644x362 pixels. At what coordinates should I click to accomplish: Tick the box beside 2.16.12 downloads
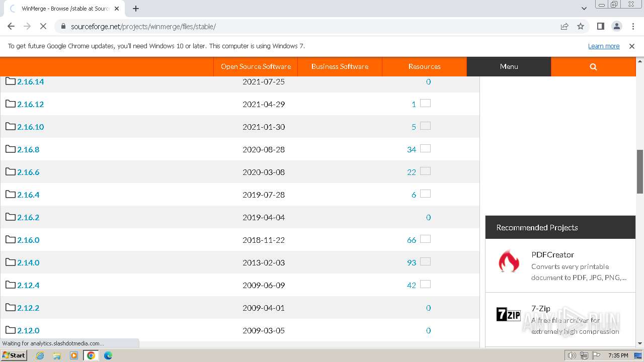[425, 103]
